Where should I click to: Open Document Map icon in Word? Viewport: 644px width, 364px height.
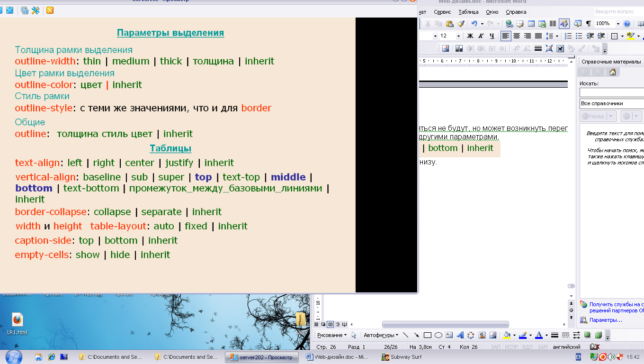tap(577, 24)
